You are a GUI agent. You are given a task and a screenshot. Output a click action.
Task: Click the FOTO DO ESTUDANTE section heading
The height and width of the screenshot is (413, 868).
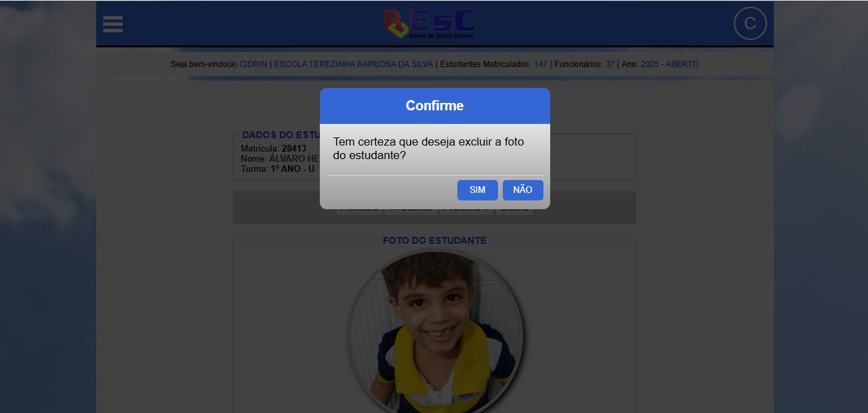click(x=435, y=240)
